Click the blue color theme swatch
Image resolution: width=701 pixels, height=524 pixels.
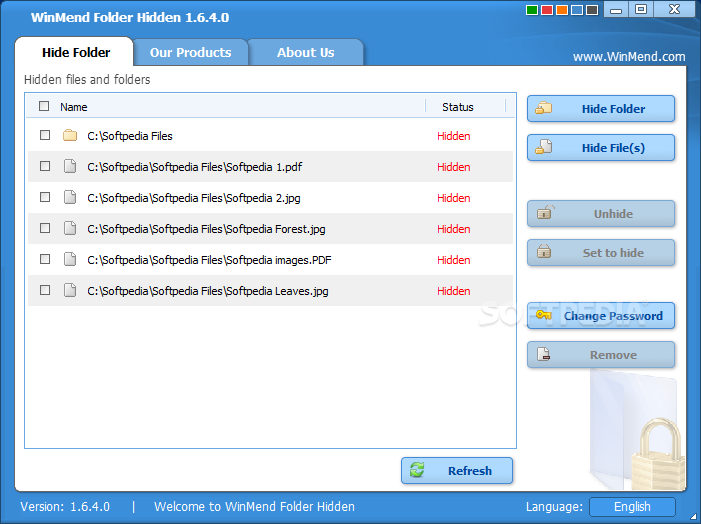coord(577,10)
